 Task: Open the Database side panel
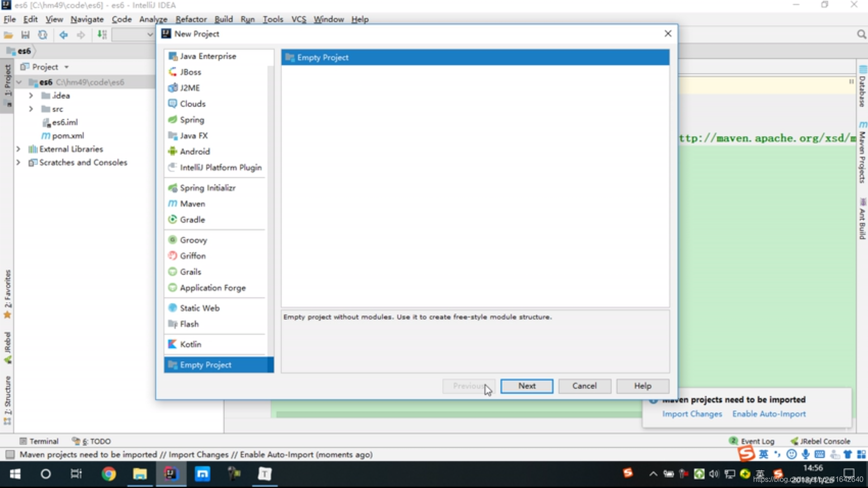pyautogui.click(x=863, y=87)
